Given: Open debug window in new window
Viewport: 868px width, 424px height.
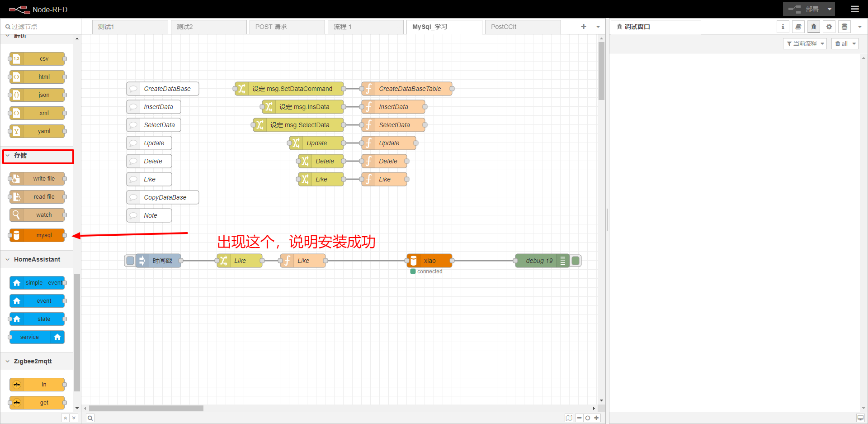Looking at the screenshot, I should click(x=860, y=418).
